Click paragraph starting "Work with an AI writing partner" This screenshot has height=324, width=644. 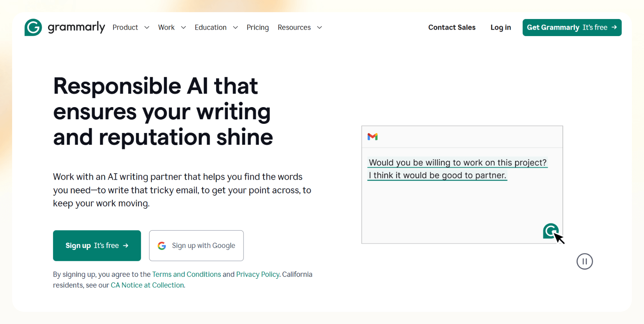182,190
